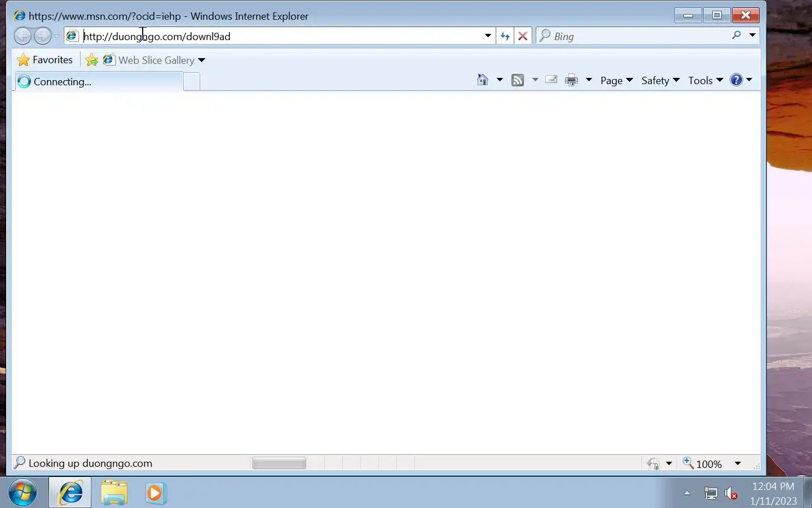Viewport: 812px width, 508px height.
Task: Click the RSS feeds icon
Action: click(x=518, y=80)
